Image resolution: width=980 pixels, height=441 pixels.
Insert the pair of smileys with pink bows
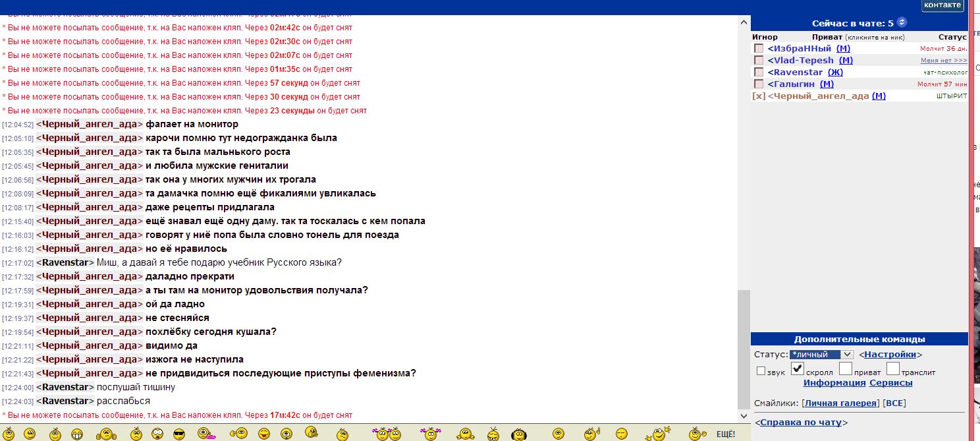[x=387, y=433]
